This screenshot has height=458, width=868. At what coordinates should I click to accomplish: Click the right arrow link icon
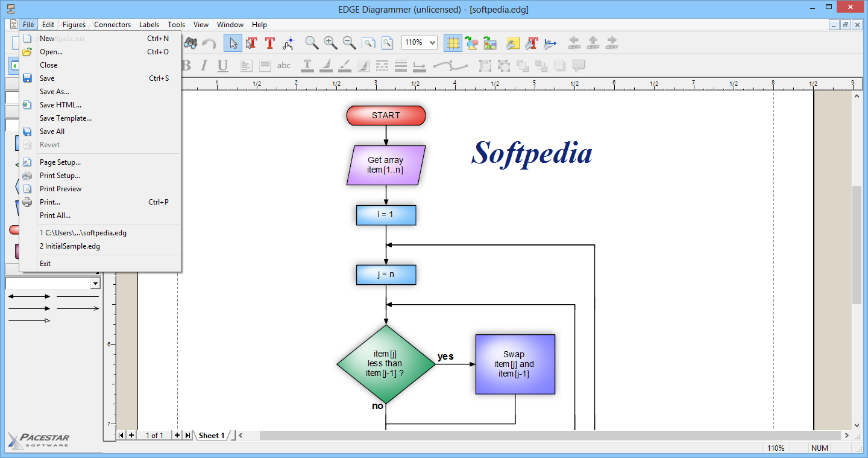pyautogui.click(x=612, y=43)
